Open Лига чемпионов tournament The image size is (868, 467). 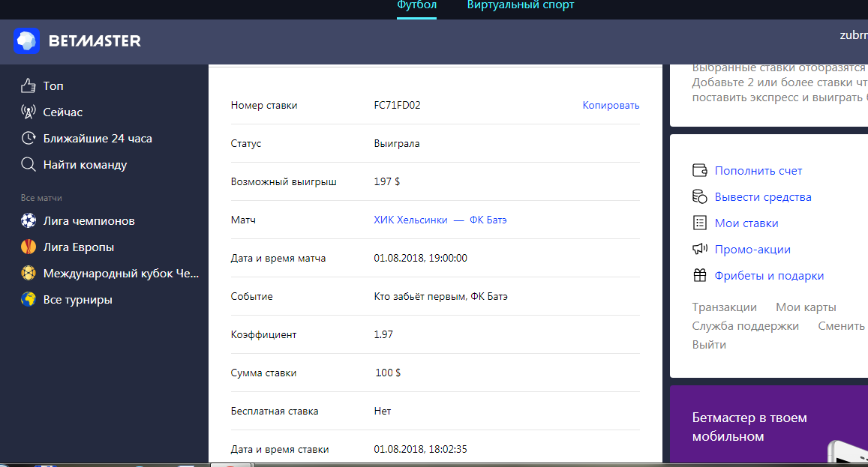[x=89, y=221]
